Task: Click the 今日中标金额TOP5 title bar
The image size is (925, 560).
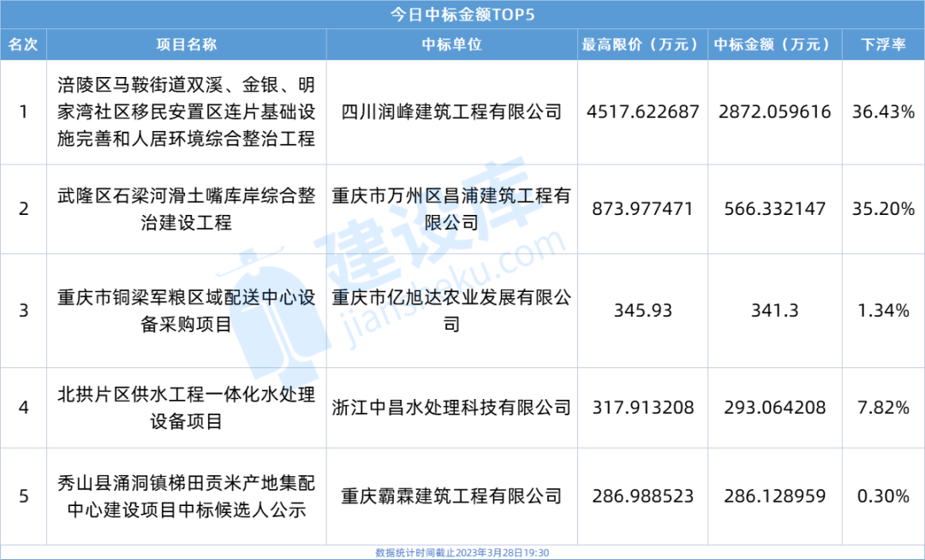Action: (462, 15)
